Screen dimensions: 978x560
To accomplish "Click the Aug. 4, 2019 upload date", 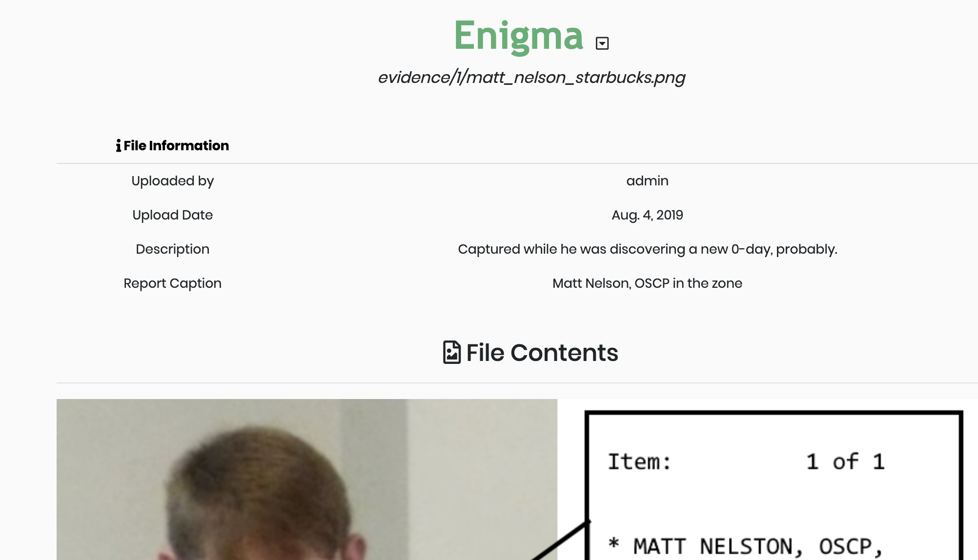I will (x=647, y=215).
